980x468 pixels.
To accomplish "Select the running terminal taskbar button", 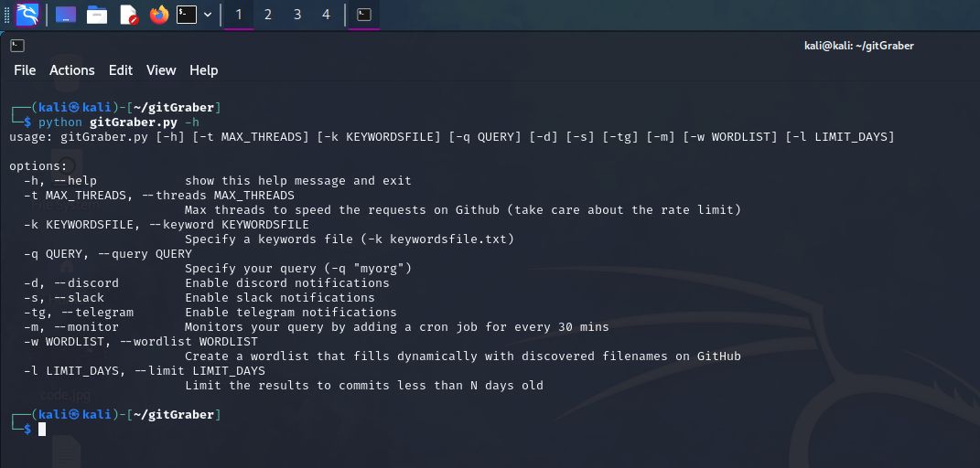I will tap(364, 15).
